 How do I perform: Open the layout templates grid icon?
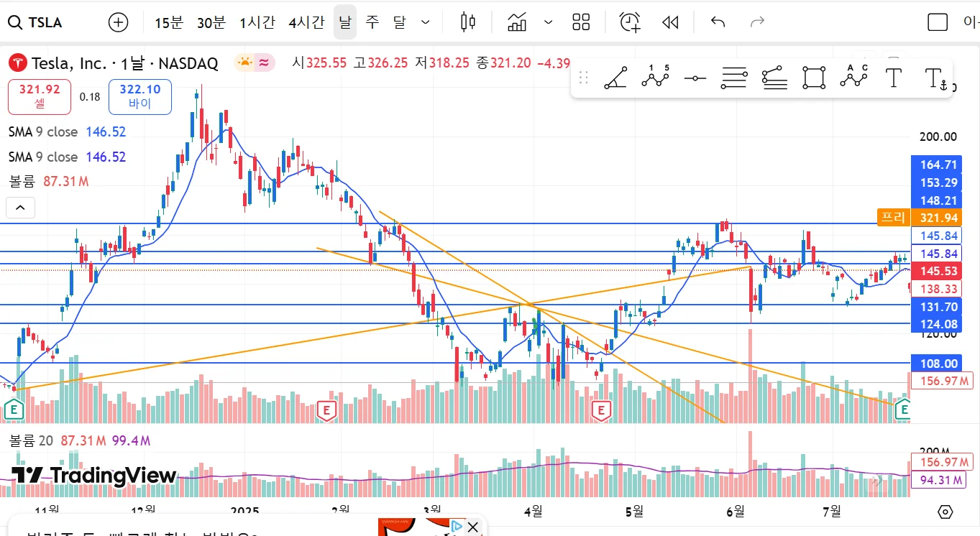tap(581, 22)
